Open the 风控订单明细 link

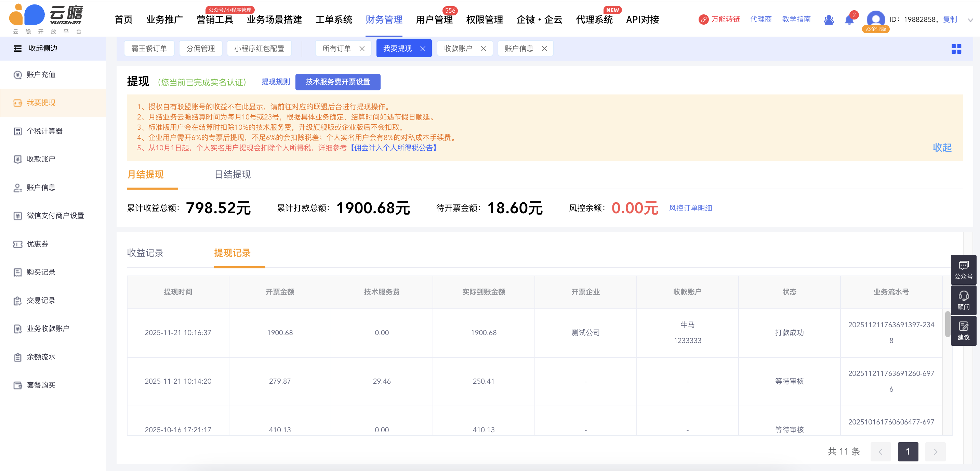[690, 208]
